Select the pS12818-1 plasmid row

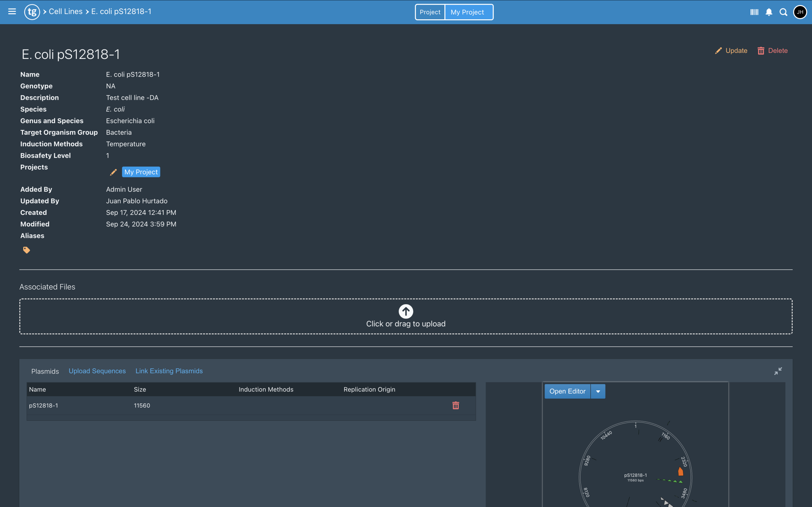click(44, 405)
